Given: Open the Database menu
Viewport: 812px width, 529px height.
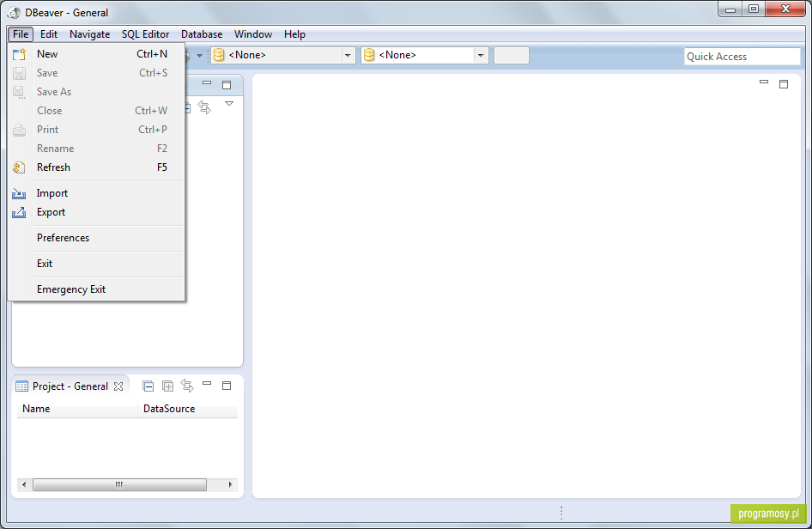Looking at the screenshot, I should pyautogui.click(x=202, y=34).
